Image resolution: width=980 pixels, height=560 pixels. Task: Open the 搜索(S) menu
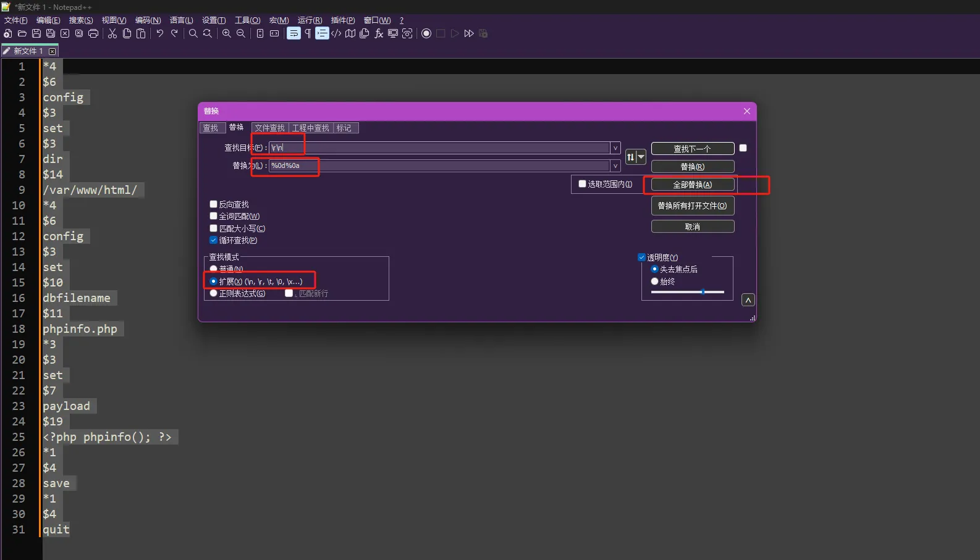coord(81,20)
